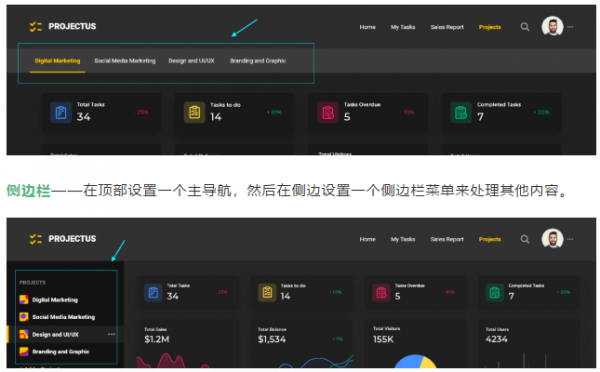Click the Design and UI/UX icon in the sidebar
The height and width of the screenshot is (372, 600).
point(24,334)
